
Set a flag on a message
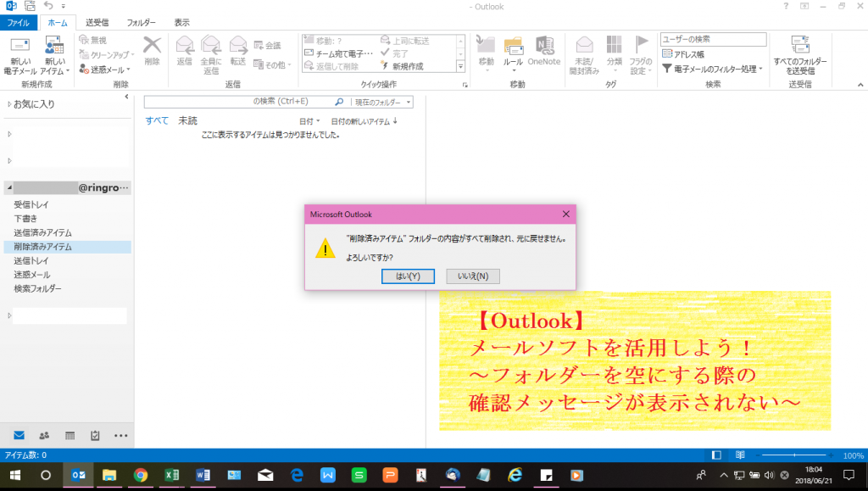[642, 51]
